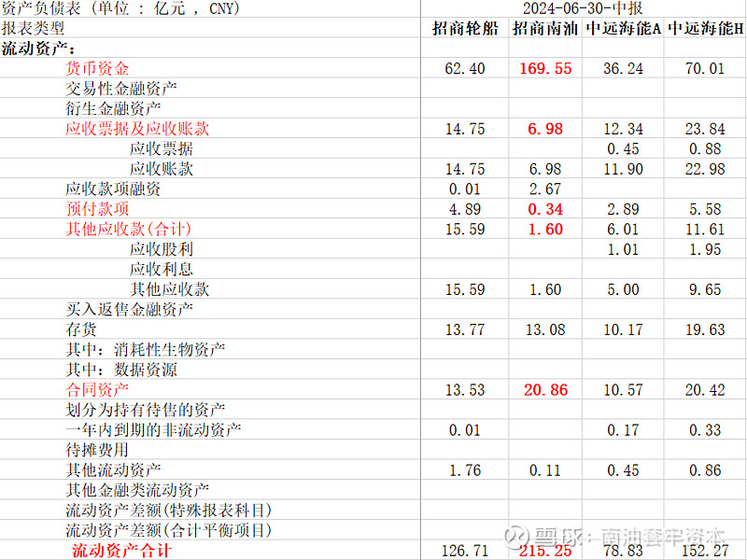This screenshot has width=747, height=560.
Task: Select the 应收利息 row label
Action: (161, 269)
